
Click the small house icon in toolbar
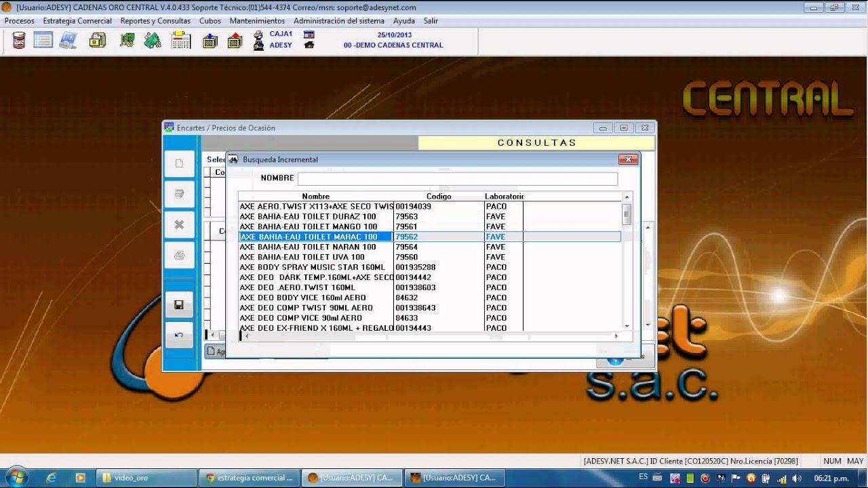(x=309, y=45)
